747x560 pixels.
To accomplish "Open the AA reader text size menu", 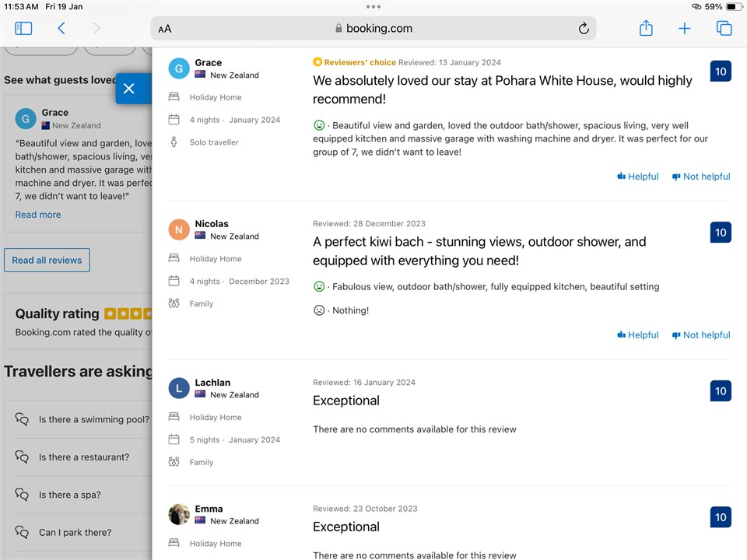I will [x=165, y=29].
